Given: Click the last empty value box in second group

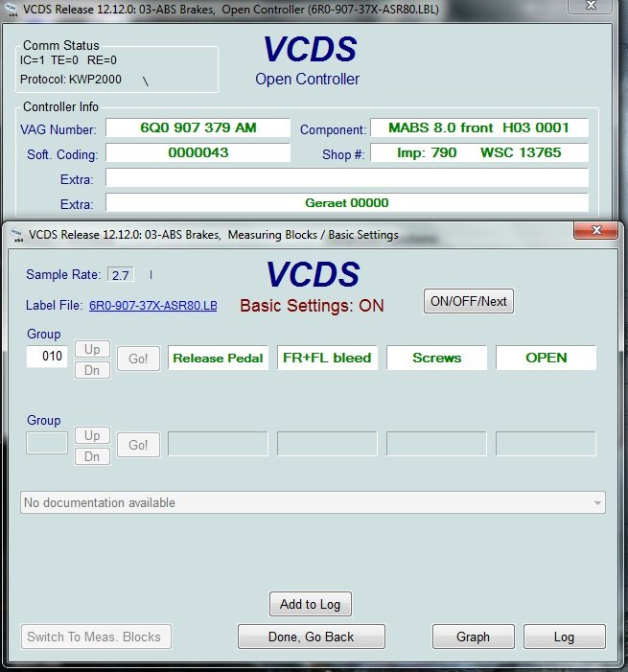Looking at the screenshot, I should click(x=547, y=444).
